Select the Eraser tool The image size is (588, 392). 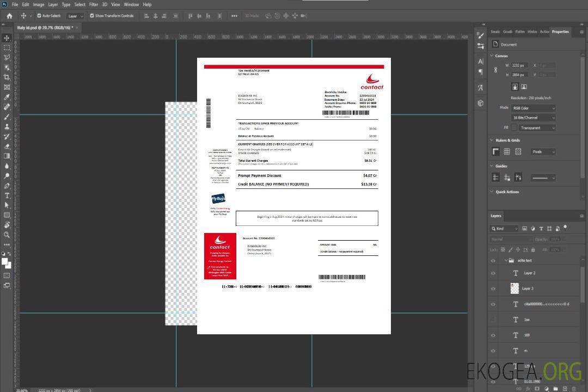tap(7, 146)
